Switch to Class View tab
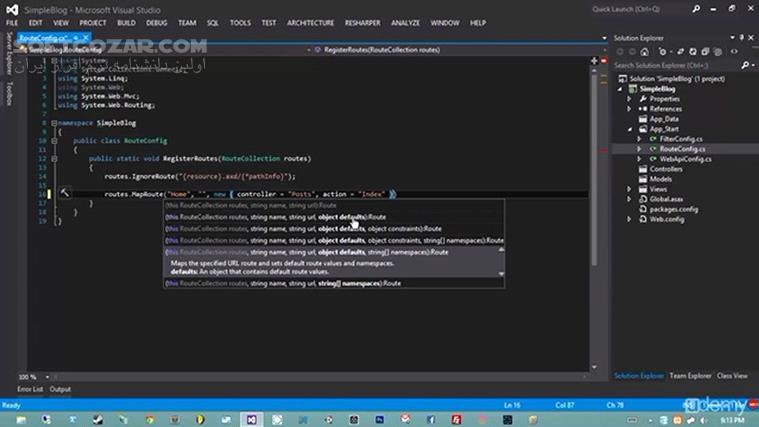 coord(732,376)
